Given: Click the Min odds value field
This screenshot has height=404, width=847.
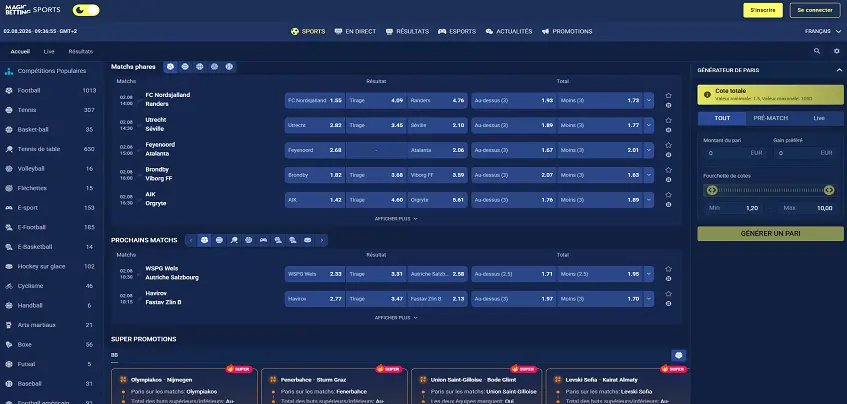Looking at the screenshot, I should (x=733, y=208).
